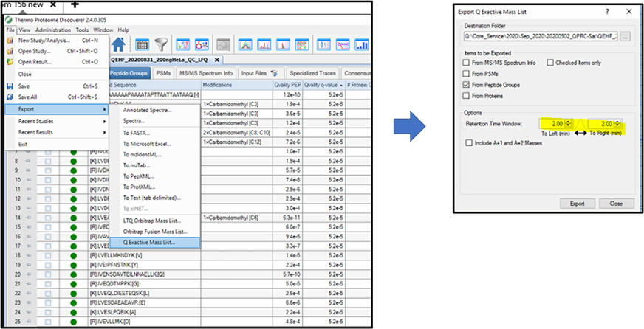Image resolution: width=644 pixels, height=329 pixels.
Task: Click the multicolor heatmap toolbar icon
Action: pyautogui.click(x=302, y=44)
